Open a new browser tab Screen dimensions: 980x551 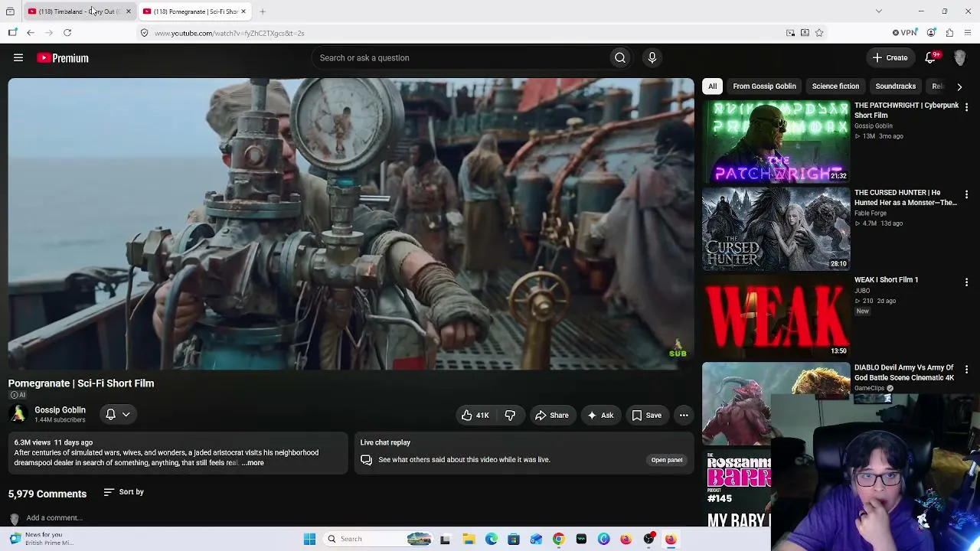[x=262, y=11]
